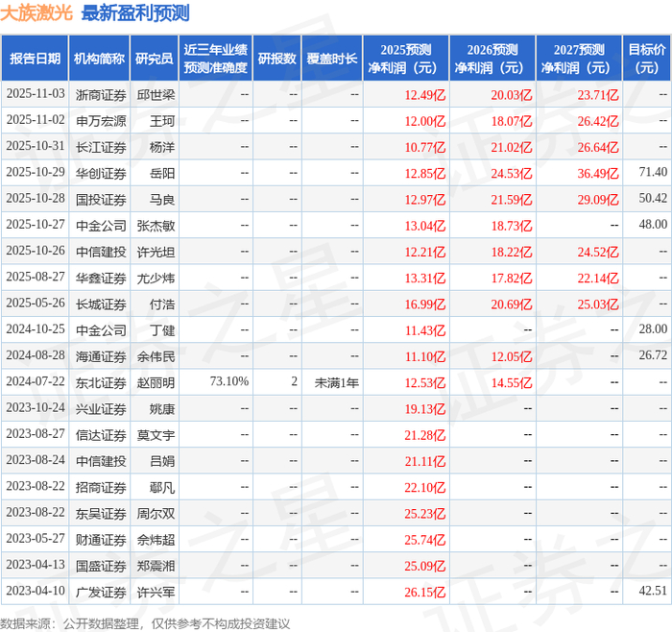Select researcher 邱世梁
672x632 pixels.
coord(156,95)
